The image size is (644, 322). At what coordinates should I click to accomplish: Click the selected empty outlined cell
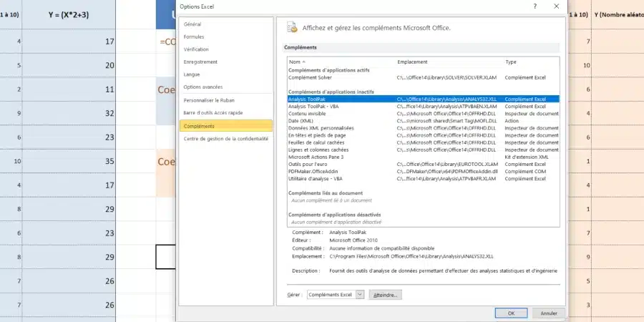[166, 257]
